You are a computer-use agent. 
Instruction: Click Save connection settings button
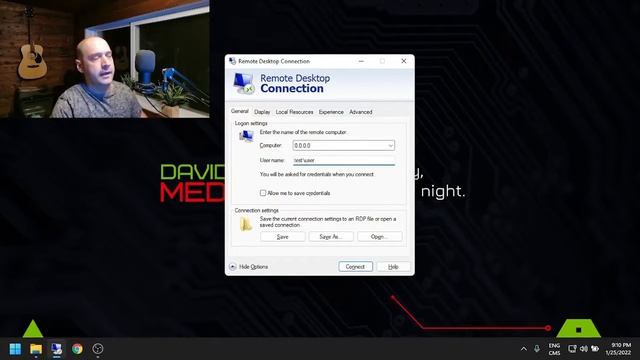click(282, 237)
